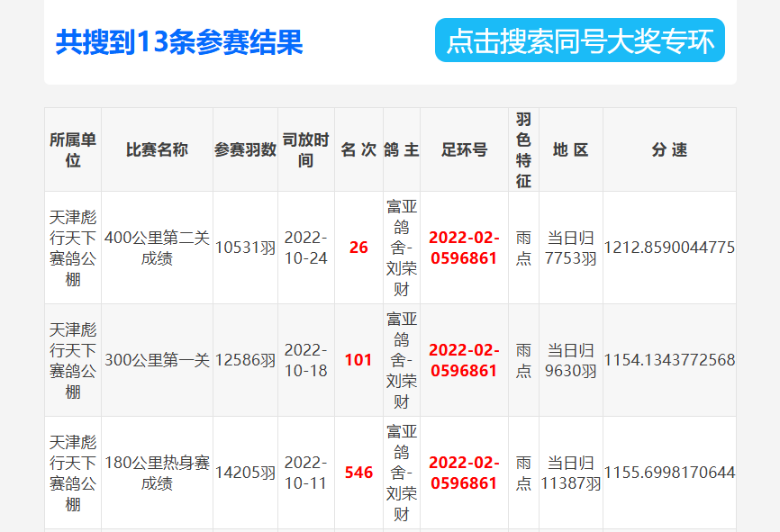Click the 司放时间 column header
This screenshot has height=532, width=780.
coord(306,150)
